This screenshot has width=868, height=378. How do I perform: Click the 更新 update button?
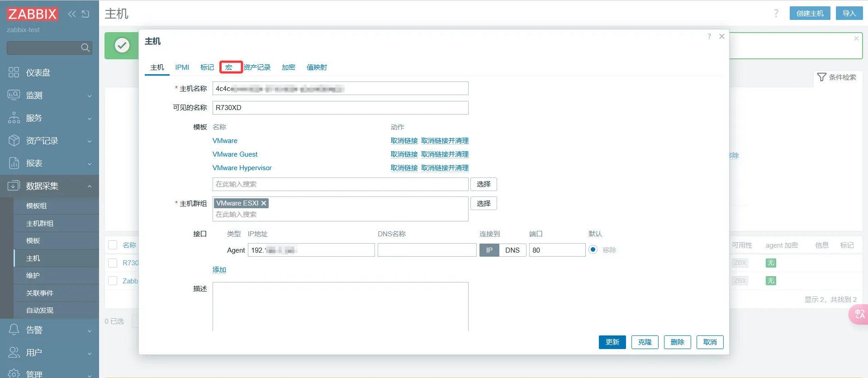(612, 342)
